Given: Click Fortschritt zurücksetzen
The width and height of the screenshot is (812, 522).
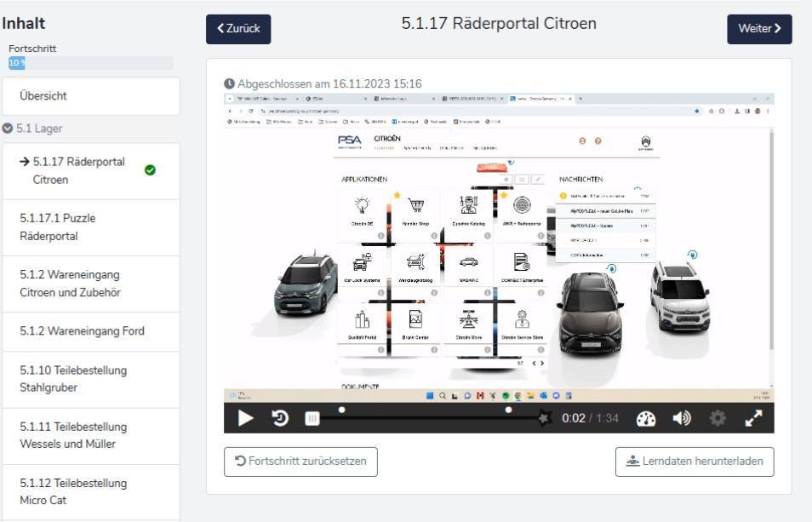Looking at the screenshot, I should [300, 462].
